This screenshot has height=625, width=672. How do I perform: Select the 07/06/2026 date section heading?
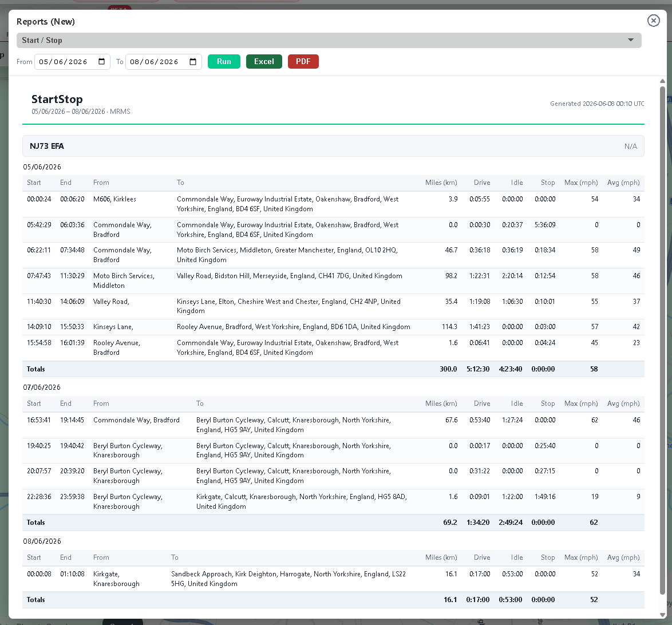(42, 387)
